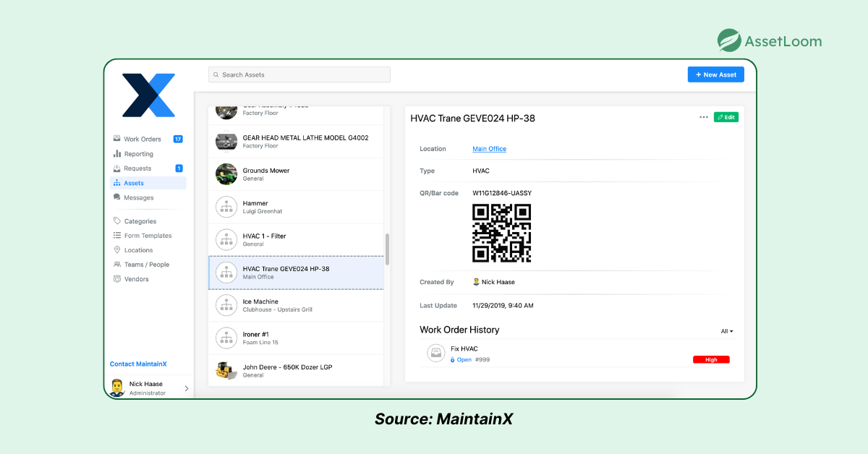Image resolution: width=868 pixels, height=454 pixels.
Task: Open Locations pin icon
Action: pyautogui.click(x=117, y=250)
